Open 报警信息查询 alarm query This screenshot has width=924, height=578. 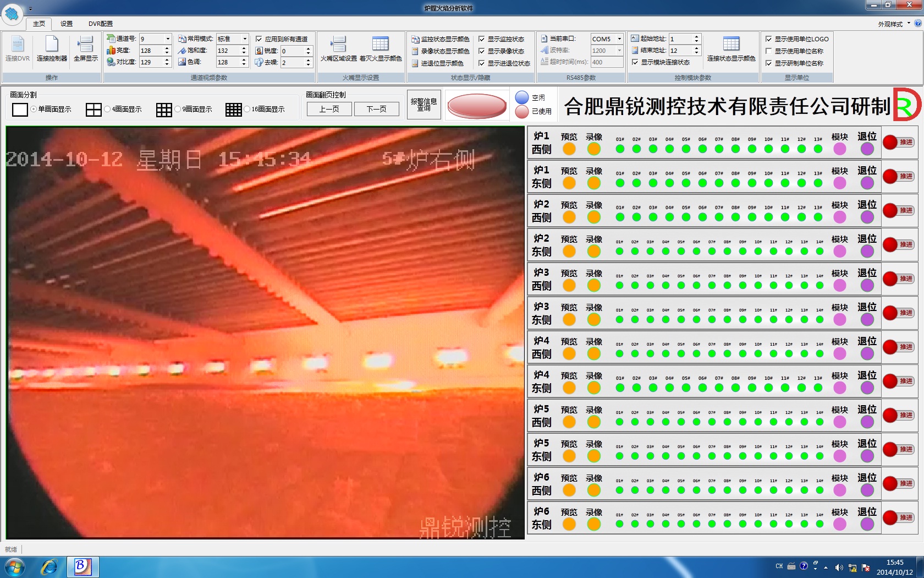(424, 105)
